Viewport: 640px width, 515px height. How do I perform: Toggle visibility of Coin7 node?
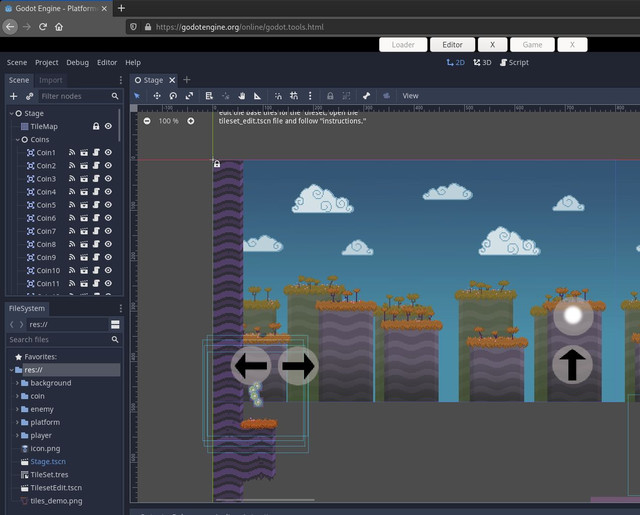click(108, 231)
